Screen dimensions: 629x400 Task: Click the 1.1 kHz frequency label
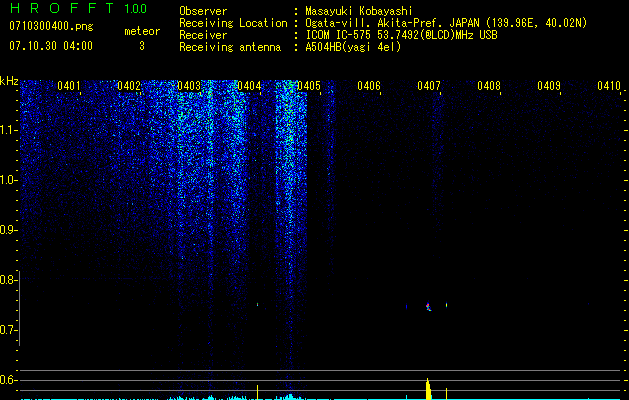coord(8,130)
